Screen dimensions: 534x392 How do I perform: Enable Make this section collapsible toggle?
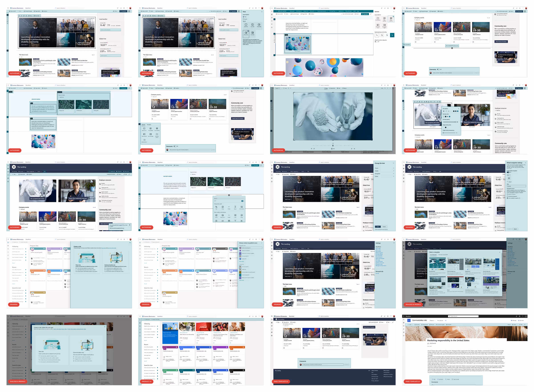(x=376, y=42)
